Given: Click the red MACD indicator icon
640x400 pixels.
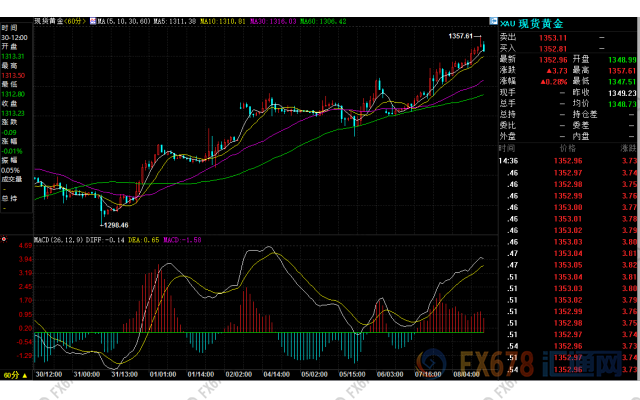Looking at the screenshot, I should tap(6, 240).
